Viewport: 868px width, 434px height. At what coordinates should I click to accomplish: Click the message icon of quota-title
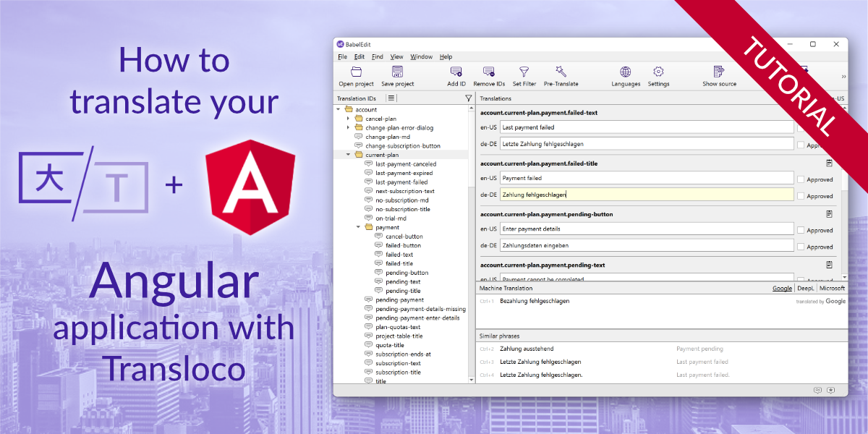click(368, 345)
